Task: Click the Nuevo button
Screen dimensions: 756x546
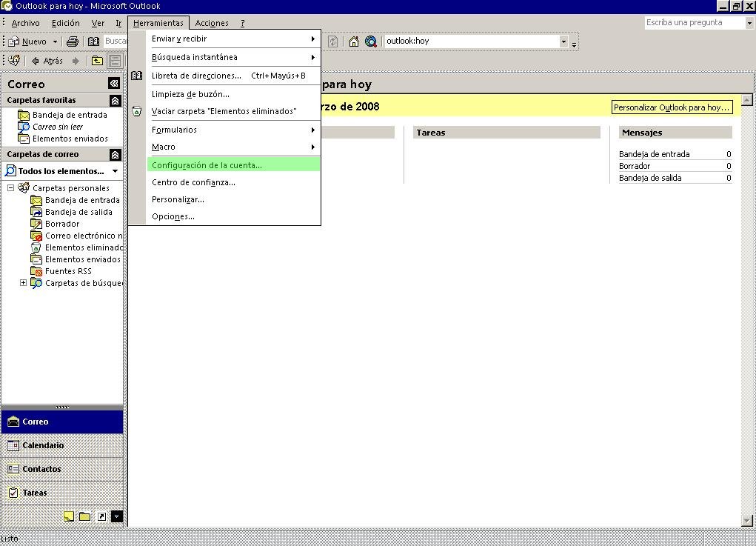Action: click(28, 41)
